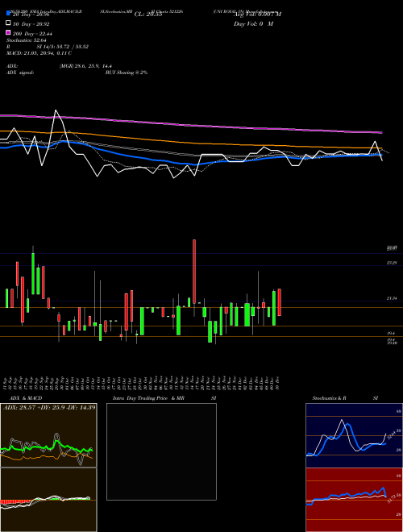This screenshot has width=403, height=532.
Task: Click the blue 20 Day EMA legend swatch
Action: 8,14
